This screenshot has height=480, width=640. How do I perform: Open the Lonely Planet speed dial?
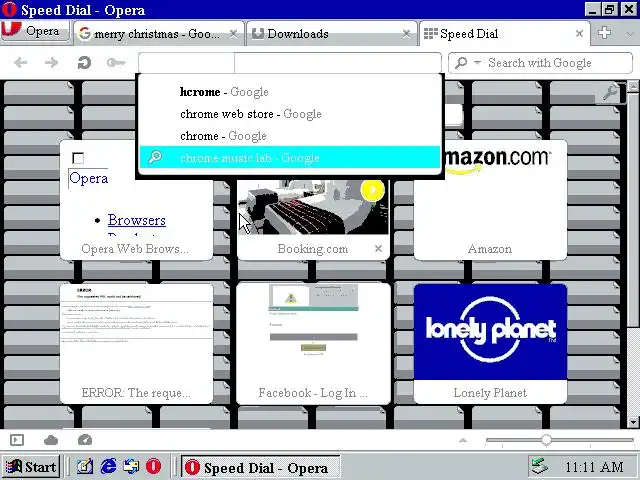coord(490,344)
